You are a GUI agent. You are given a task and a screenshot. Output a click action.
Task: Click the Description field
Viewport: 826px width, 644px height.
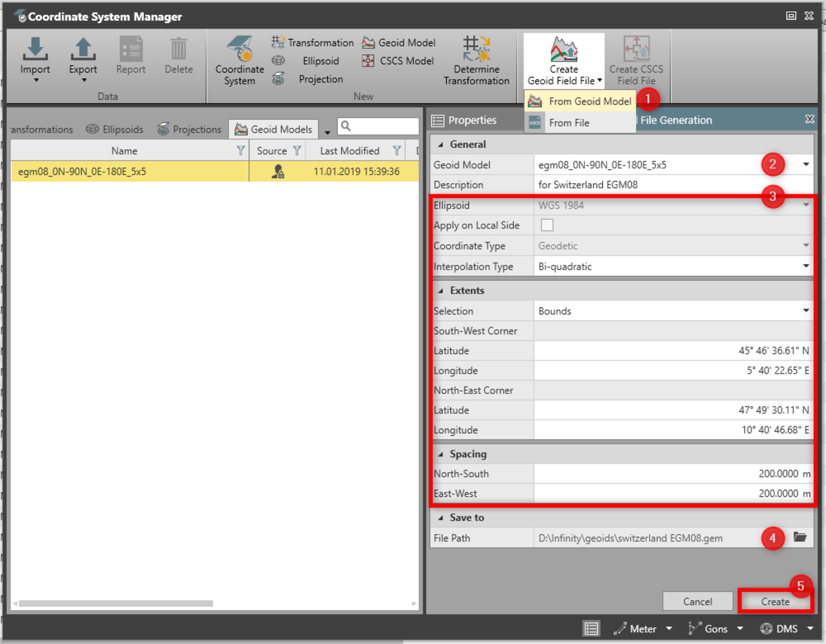click(673, 185)
